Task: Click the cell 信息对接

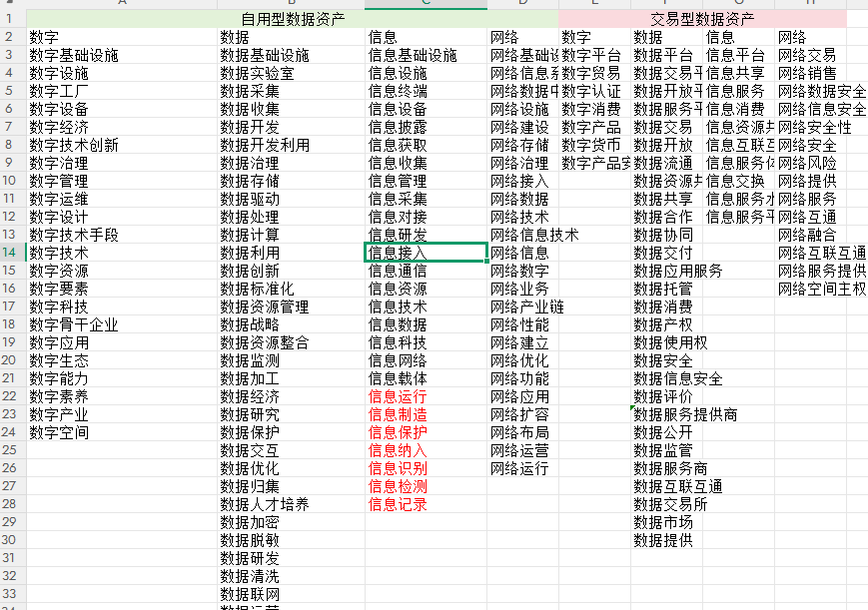Action: [427, 217]
